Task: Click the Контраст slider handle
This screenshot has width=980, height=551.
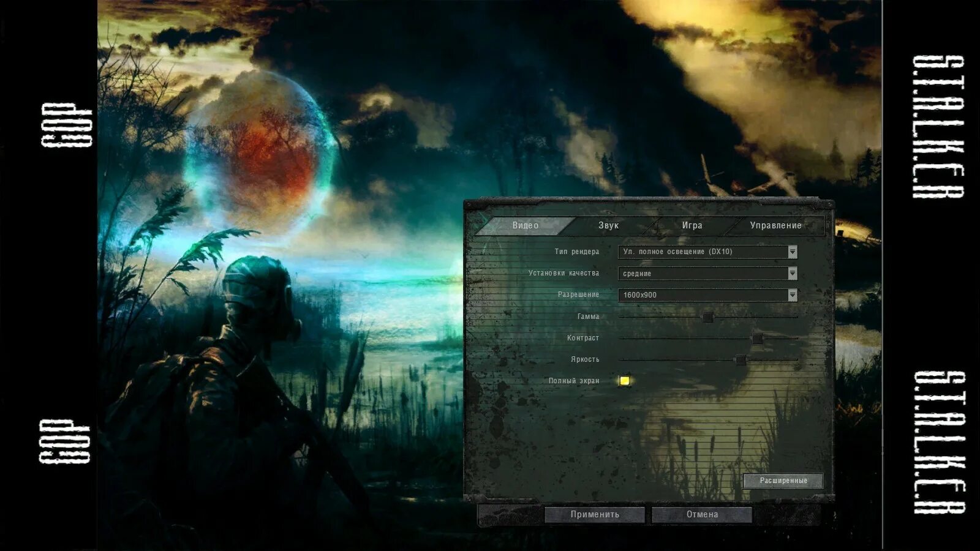Action: (757, 339)
